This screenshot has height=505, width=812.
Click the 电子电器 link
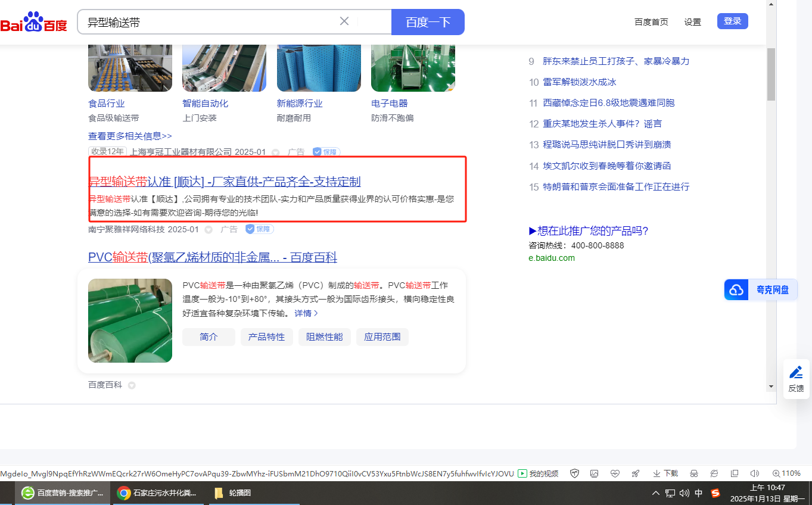390,104
